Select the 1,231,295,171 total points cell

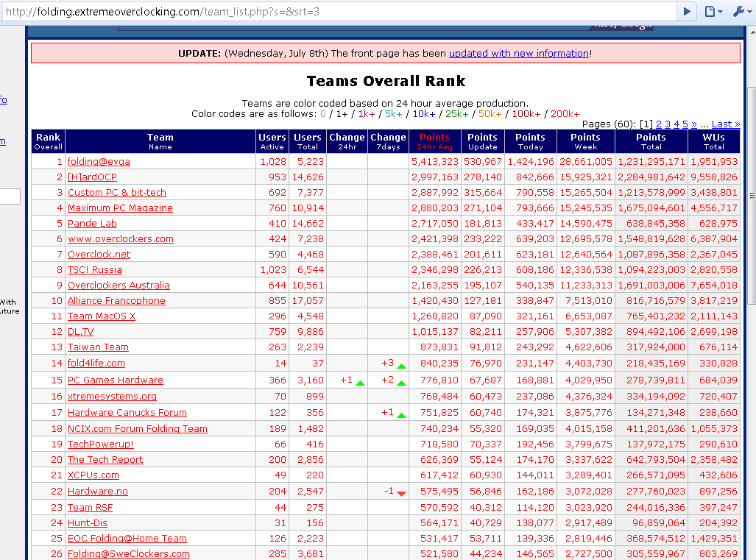coord(651,162)
